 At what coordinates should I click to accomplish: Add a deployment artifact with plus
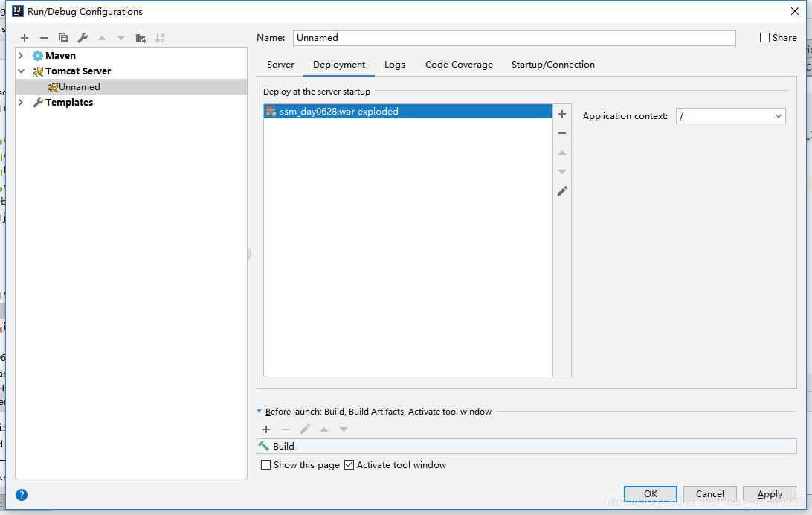coord(562,114)
